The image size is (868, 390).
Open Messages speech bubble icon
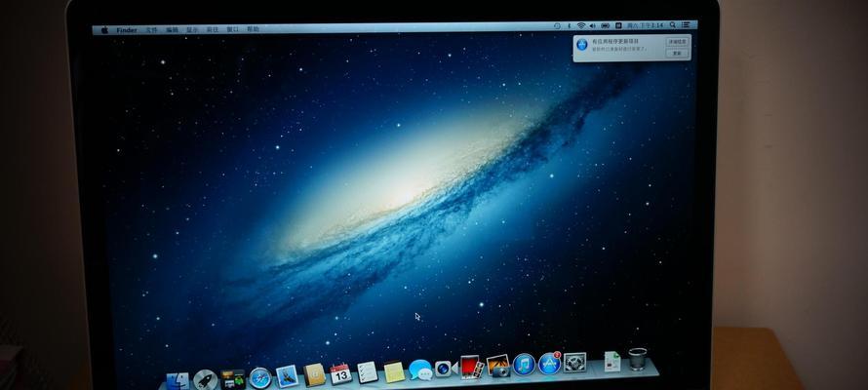420,370
